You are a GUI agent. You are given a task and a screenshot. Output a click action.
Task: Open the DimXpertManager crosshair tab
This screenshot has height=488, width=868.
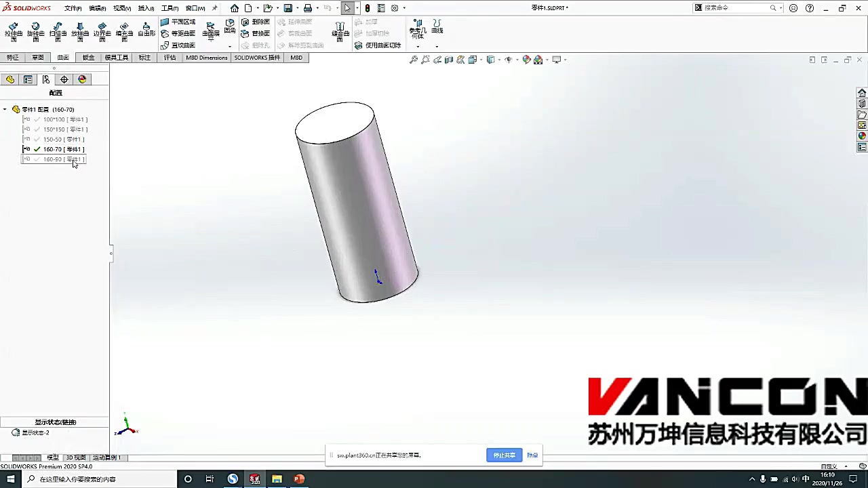pos(64,79)
